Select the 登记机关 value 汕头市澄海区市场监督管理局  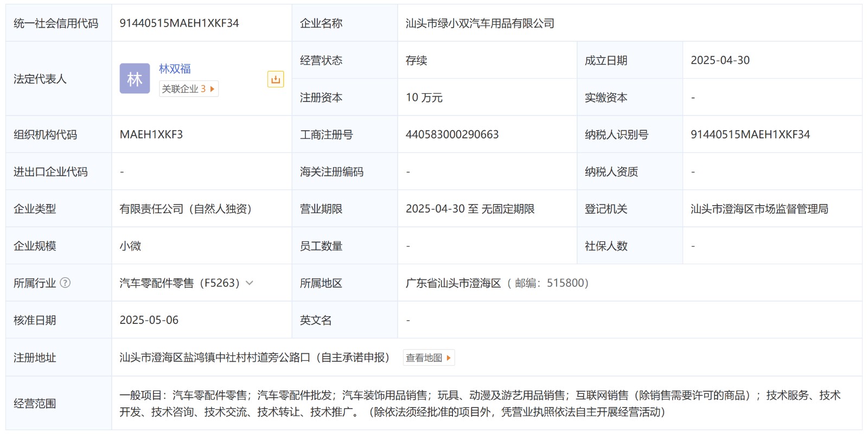[x=759, y=209]
